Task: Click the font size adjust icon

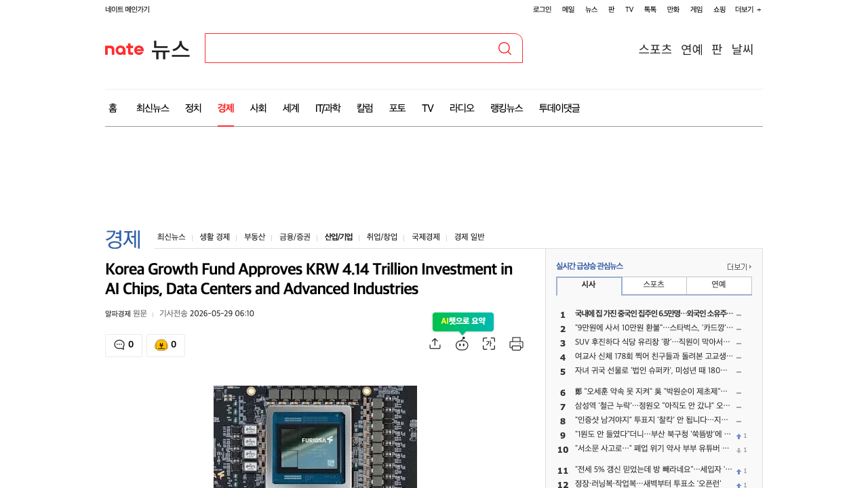Action: (x=489, y=344)
